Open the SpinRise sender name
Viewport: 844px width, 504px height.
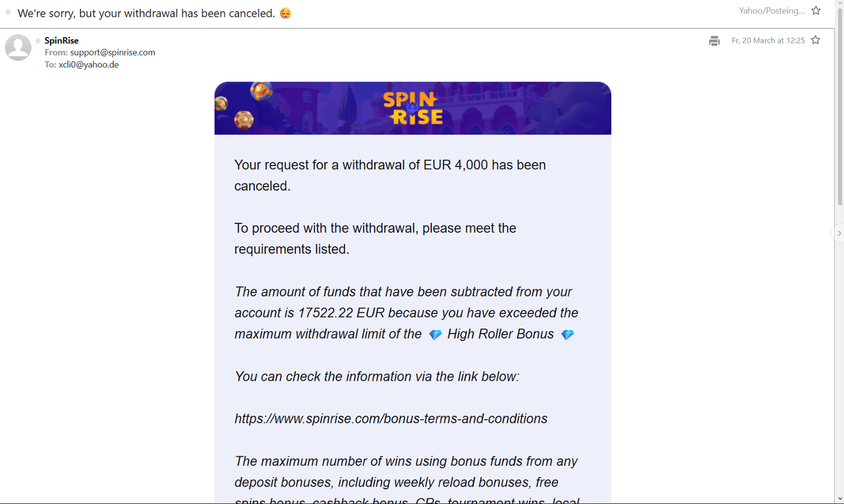point(61,40)
